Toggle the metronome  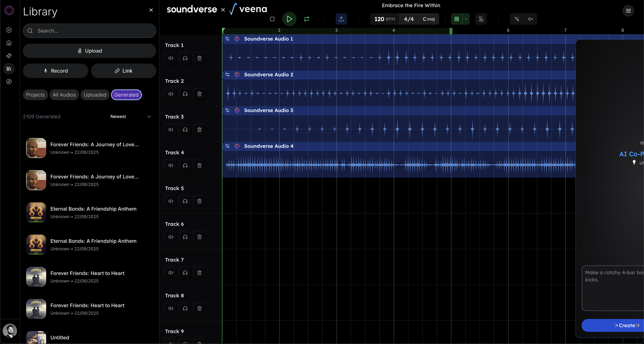481,19
